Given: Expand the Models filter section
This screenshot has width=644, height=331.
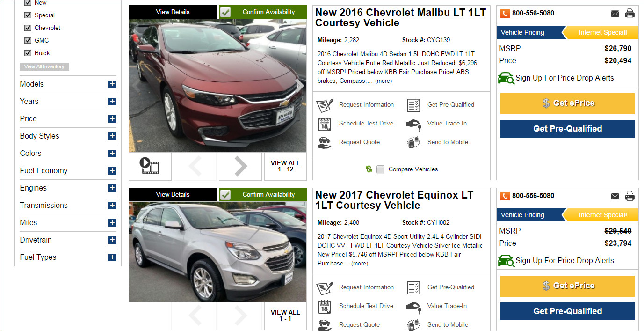Looking at the screenshot, I should (x=112, y=84).
